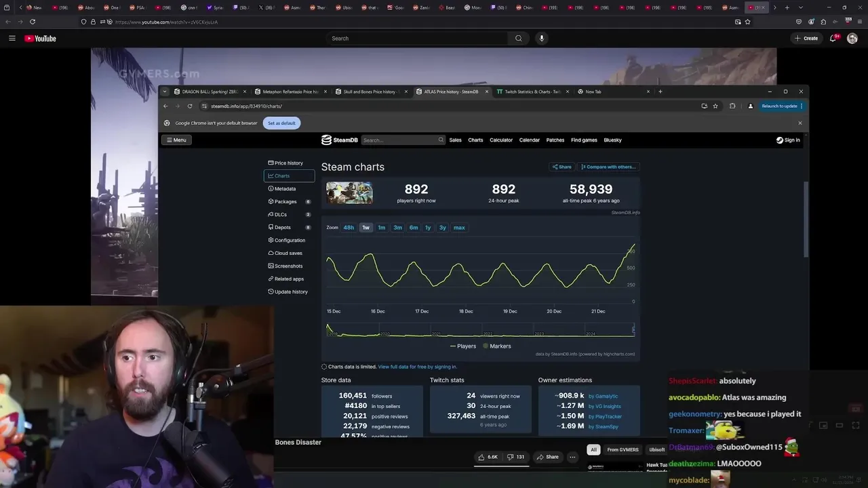This screenshot has width=868, height=488.
Task: Bookmark the SteamDB page with Chrome star
Action: 715,106
